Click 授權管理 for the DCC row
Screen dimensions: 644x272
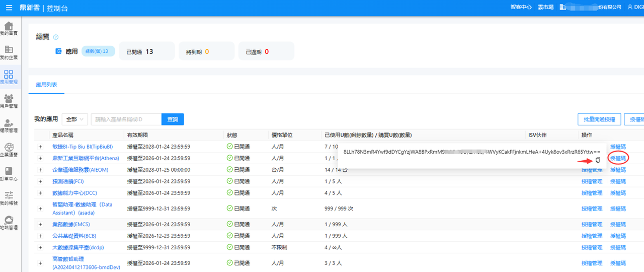tap(592, 193)
